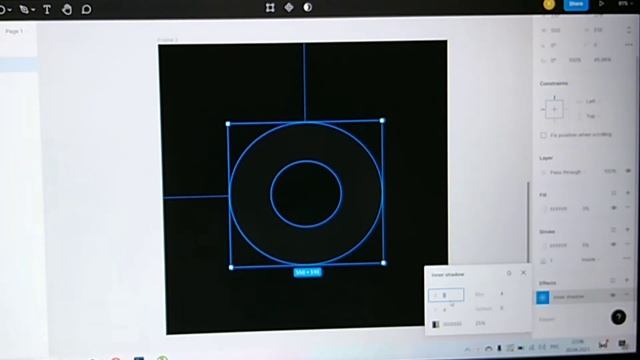Viewport: 640px width, 360px height.
Task: Toggle layer visibility eye icon
Action: 629,171
